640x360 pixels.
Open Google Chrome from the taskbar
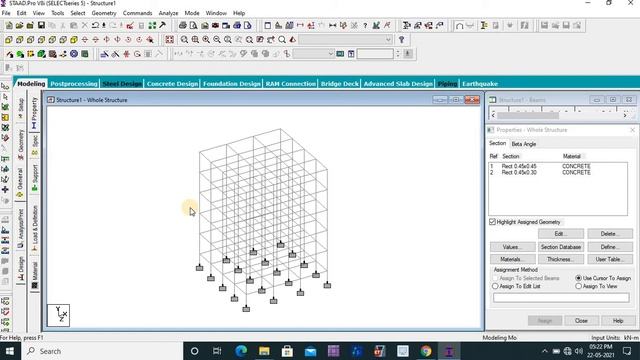pyautogui.click(x=426, y=351)
